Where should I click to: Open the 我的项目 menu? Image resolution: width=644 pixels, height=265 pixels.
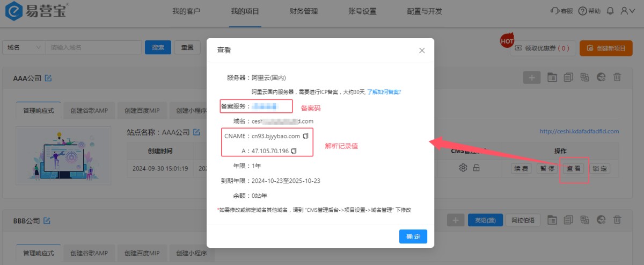[245, 11]
